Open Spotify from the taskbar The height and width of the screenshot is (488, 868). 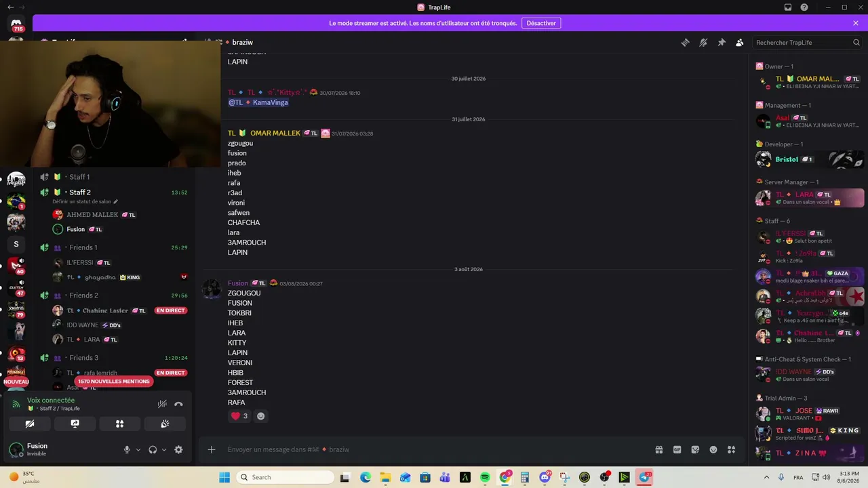[x=485, y=477]
